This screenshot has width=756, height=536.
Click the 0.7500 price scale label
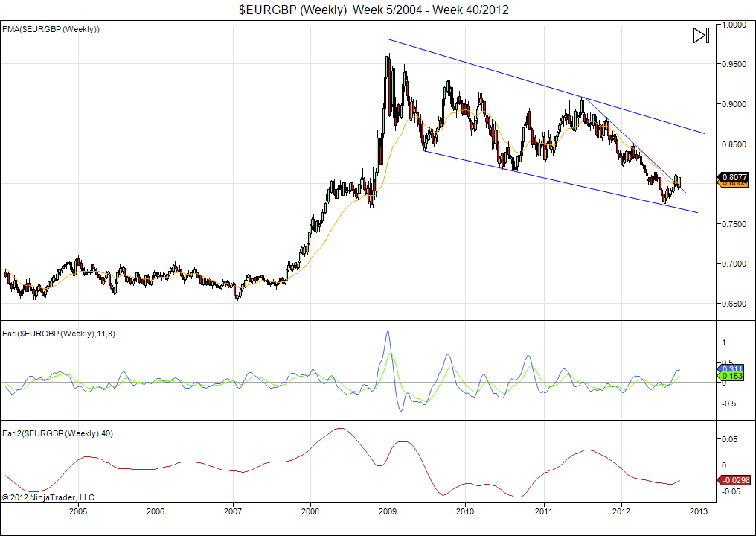[x=735, y=224]
